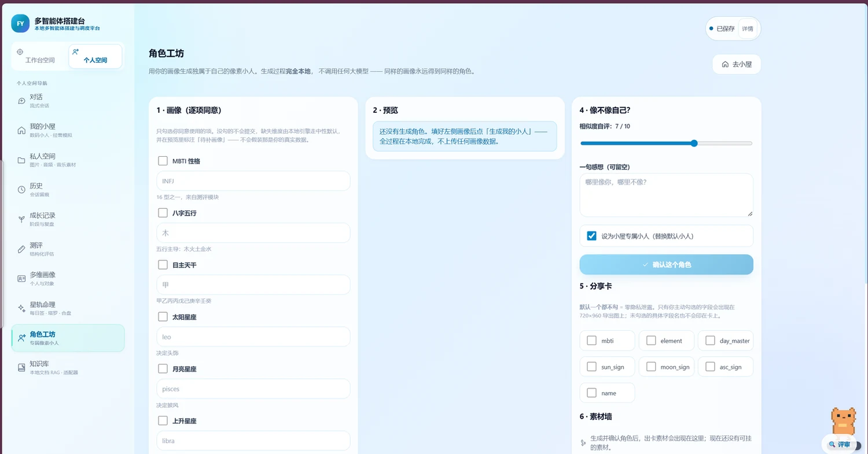The height and width of the screenshot is (454, 868).
Task: Click the 素材墙 link icon
Action: pyautogui.click(x=583, y=443)
